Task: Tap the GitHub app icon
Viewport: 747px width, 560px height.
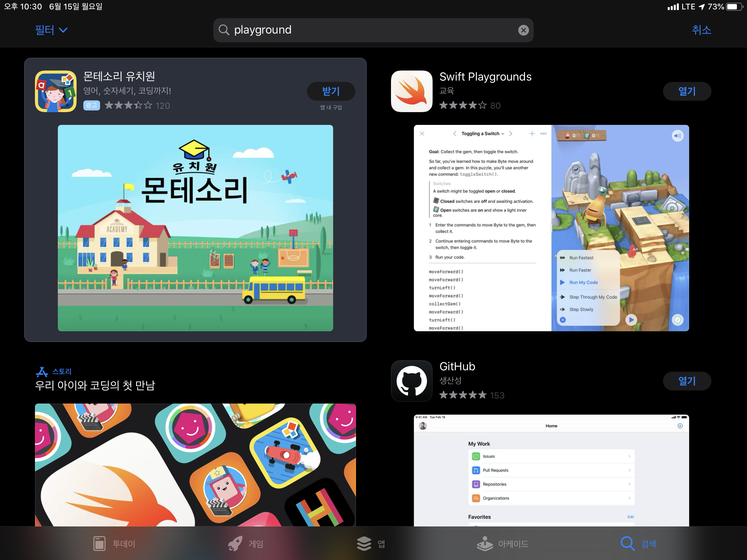Action: pos(411,381)
